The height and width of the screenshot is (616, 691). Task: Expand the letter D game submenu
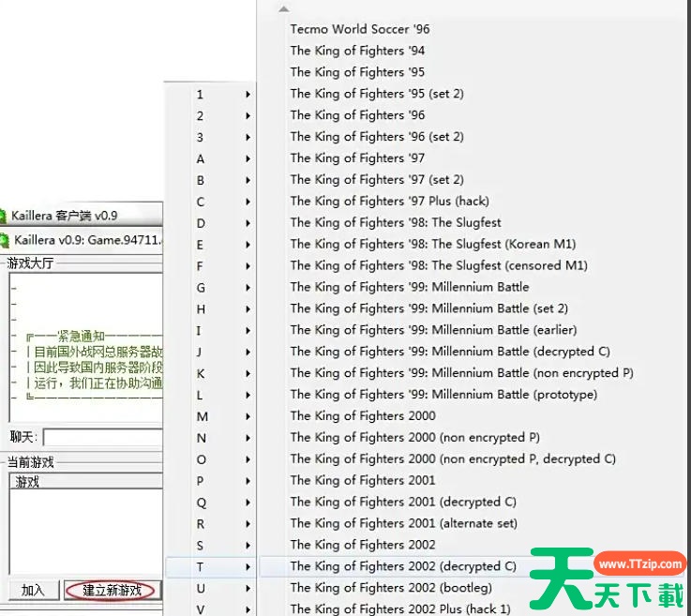pyautogui.click(x=211, y=223)
